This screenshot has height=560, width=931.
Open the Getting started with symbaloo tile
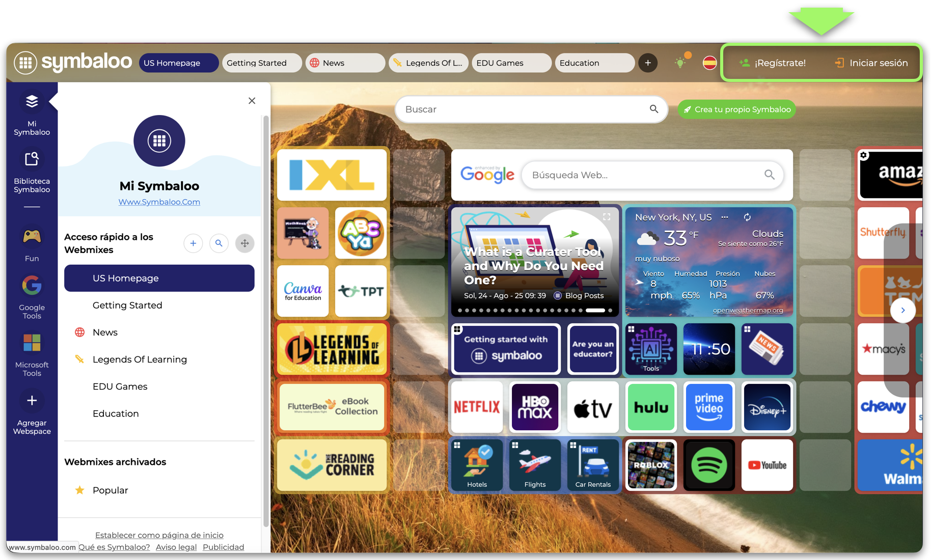pos(506,349)
